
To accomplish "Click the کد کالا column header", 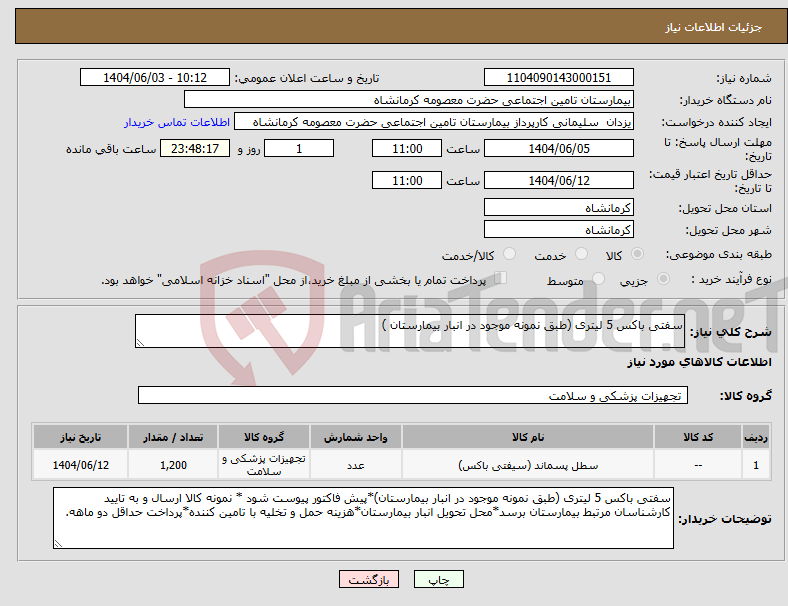I will [x=698, y=437].
